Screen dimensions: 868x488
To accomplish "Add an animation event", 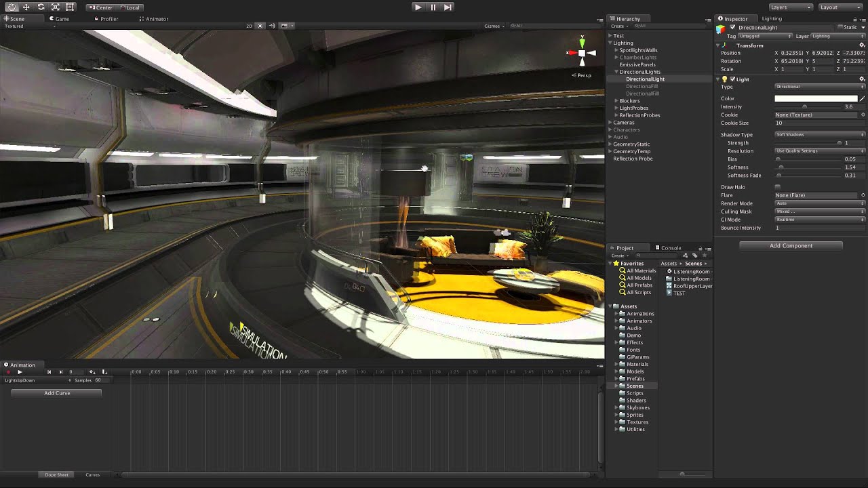I will (x=104, y=372).
